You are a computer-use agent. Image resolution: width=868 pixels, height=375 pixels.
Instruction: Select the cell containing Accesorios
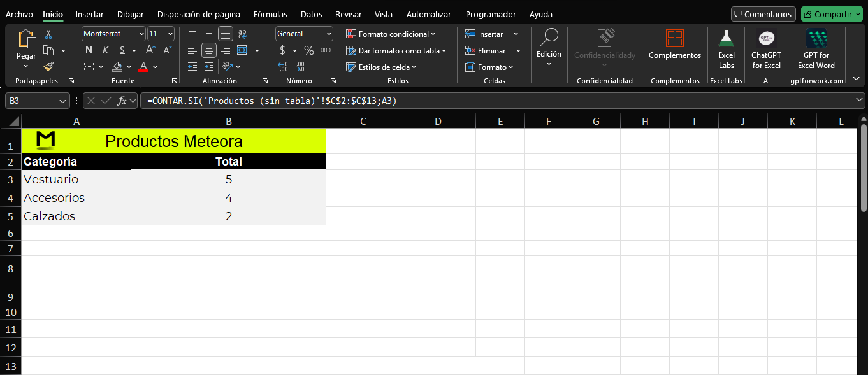pyautogui.click(x=76, y=197)
